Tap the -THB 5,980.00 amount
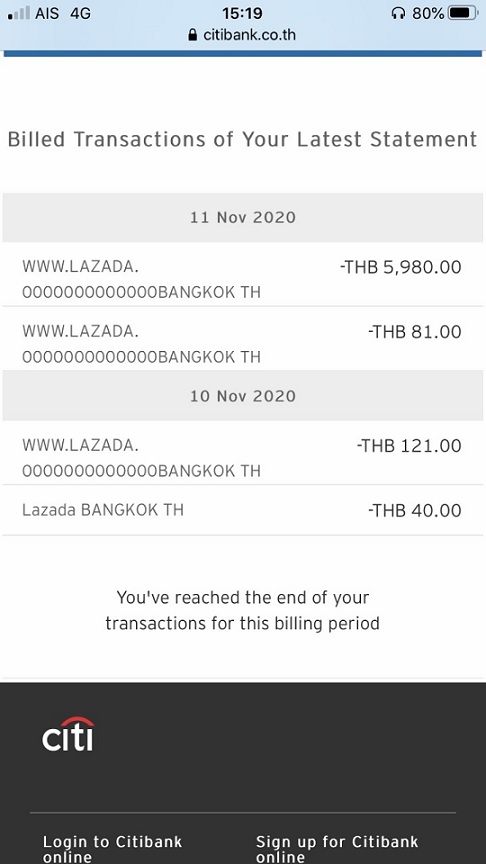The width and height of the screenshot is (486, 864). pyautogui.click(x=401, y=267)
